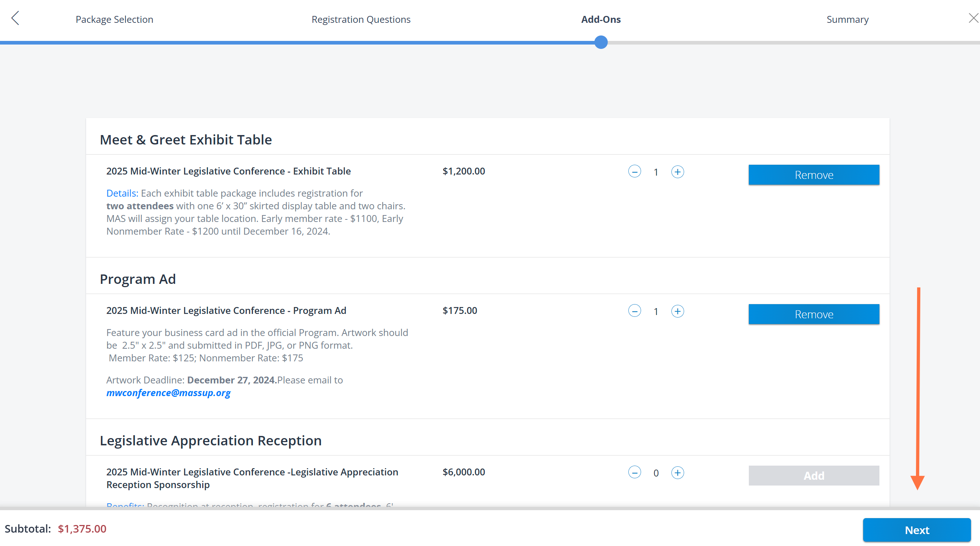Open the mwconference@massup.org email link

coord(169,392)
